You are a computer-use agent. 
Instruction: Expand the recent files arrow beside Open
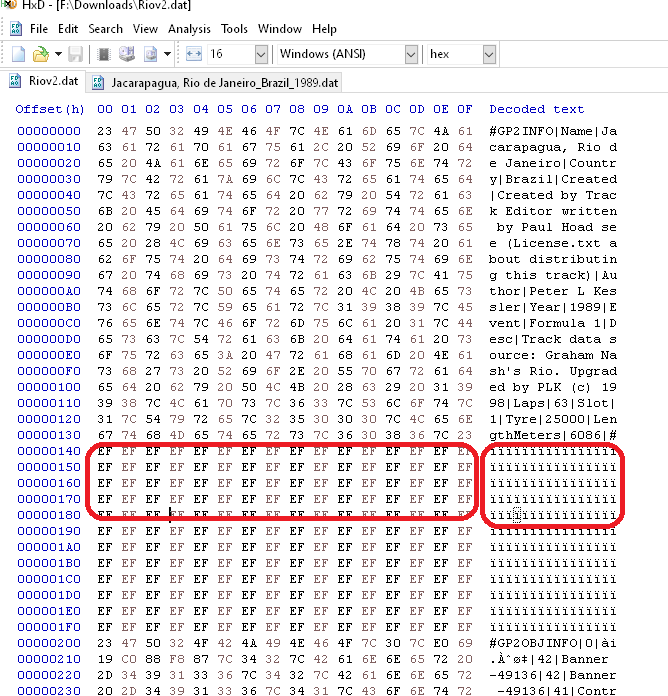click(x=58, y=54)
